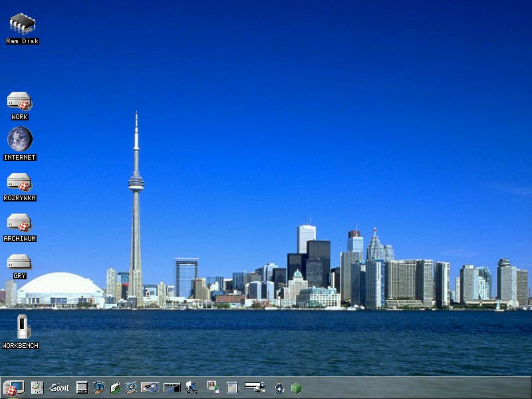Open the grey window icon after Scout

tap(82, 387)
